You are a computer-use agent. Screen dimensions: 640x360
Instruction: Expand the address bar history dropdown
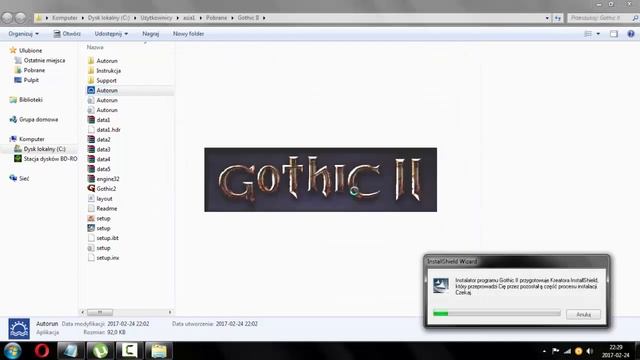coord(547,18)
